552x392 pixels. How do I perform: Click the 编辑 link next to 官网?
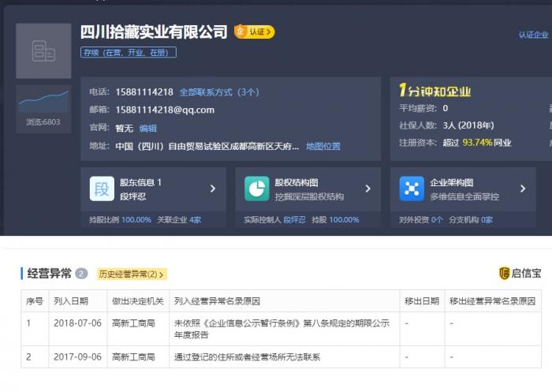(148, 129)
